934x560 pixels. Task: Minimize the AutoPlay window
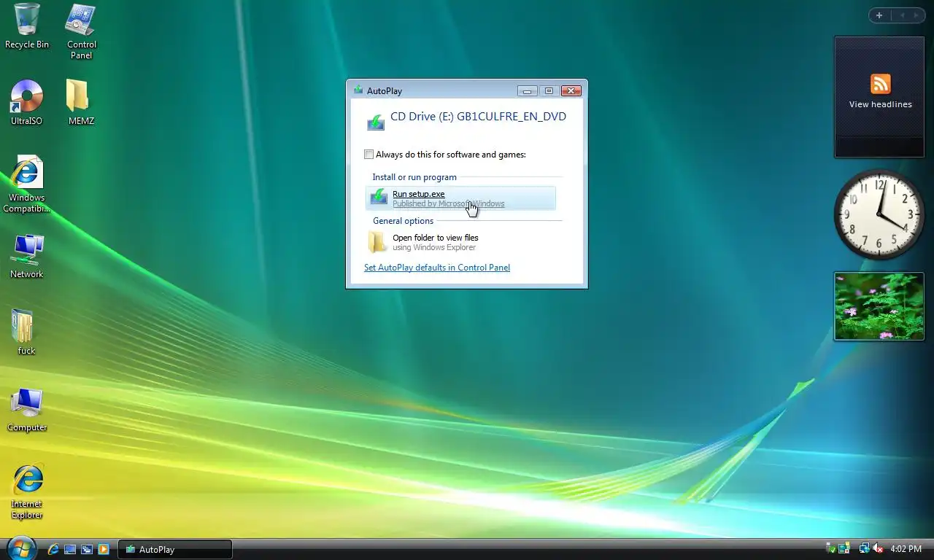pos(528,90)
